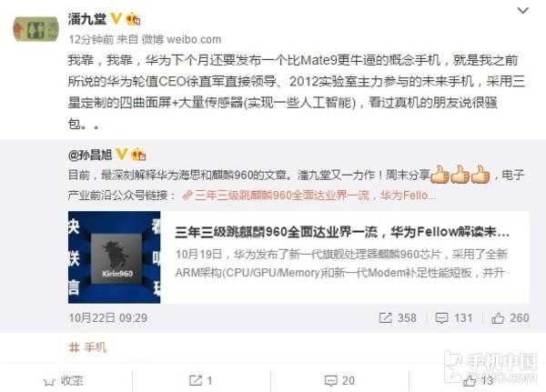Click the membership badge icon next to 潘九堂
Screen dimensions: 546x392
[133, 19]
